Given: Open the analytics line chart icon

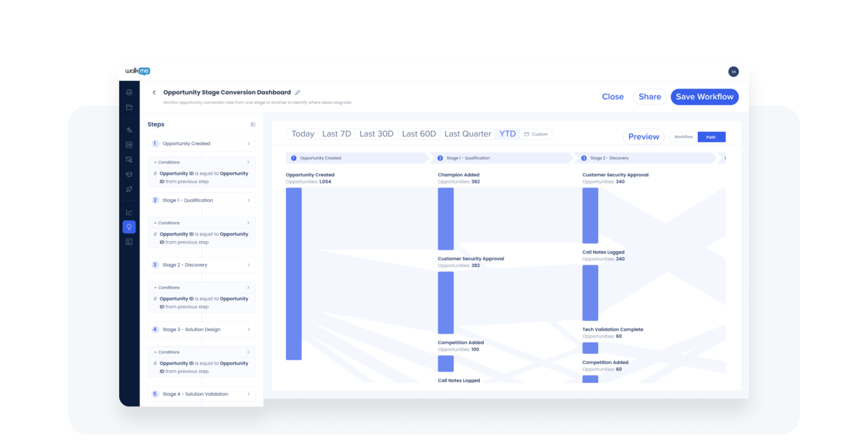Looking at the screenshot, I should (129, 211).
